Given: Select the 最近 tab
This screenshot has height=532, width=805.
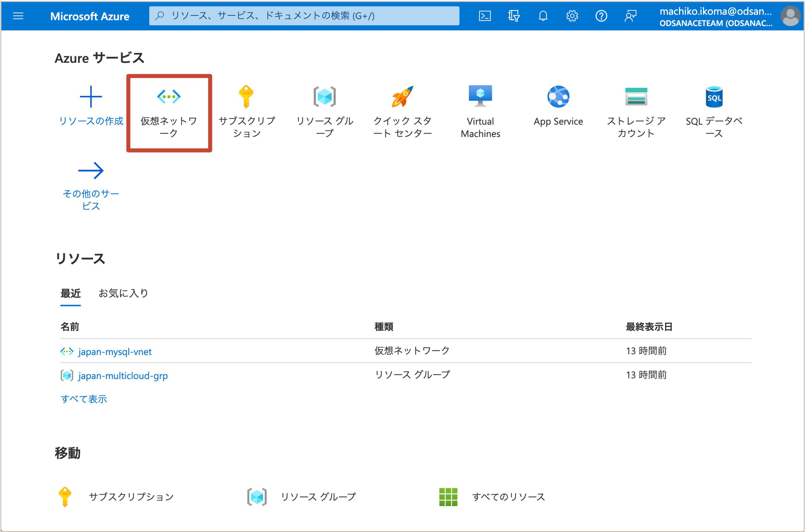Looking at the screenshot, I should tap(71, 293).
